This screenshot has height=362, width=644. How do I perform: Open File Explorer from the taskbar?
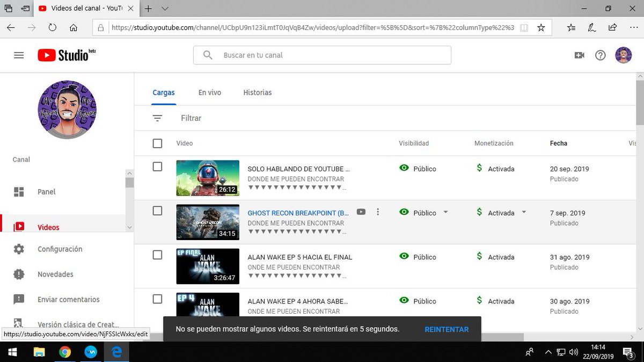click(x=39, y=352)
